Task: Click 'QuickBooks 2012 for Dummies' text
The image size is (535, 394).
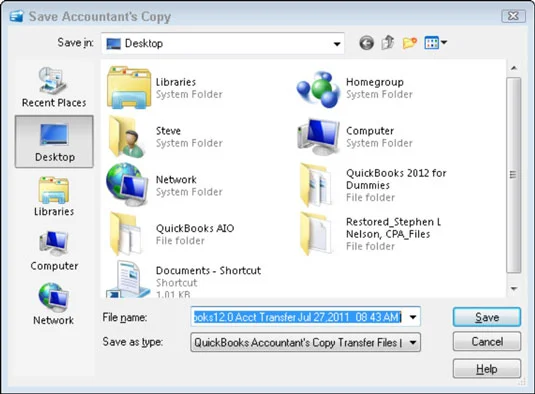Action: pos(396,179)
